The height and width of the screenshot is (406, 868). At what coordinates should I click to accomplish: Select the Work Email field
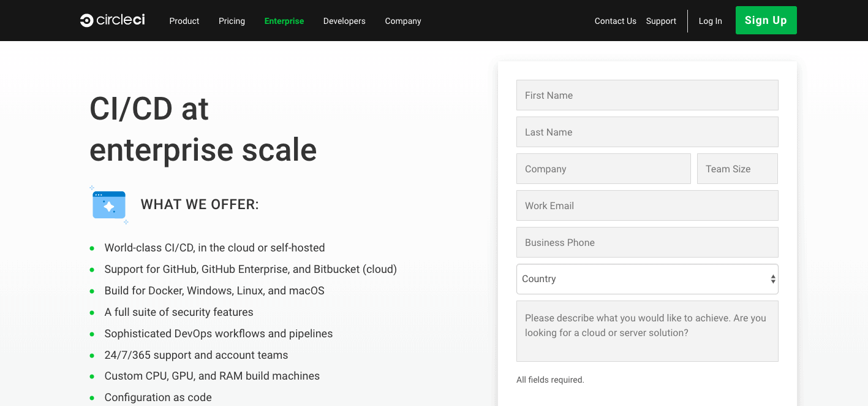[x=647, y=205]
